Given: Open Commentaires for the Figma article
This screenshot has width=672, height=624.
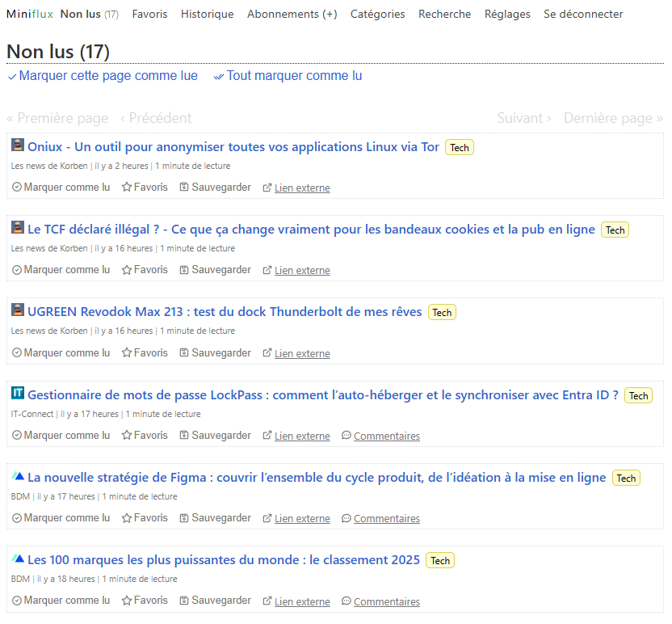Looking at the screenshot, I should (380, 518).
